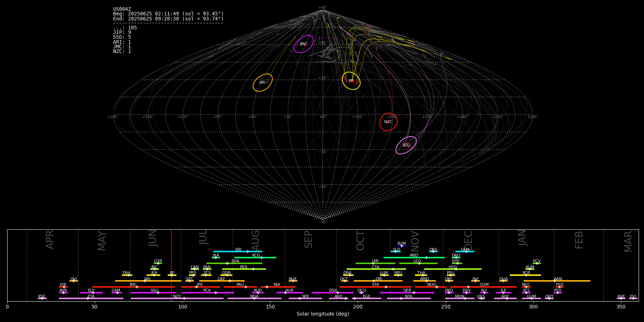Screen dimensions: 644x322
Task: Click the purple DSX shower bar
Action: coord(332,293)
